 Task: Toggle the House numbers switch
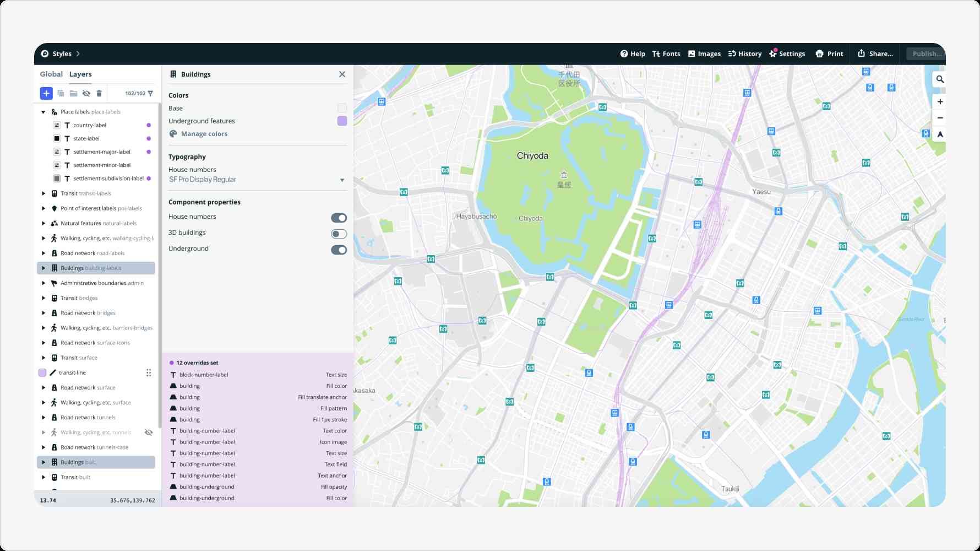[x=339, y=218]
